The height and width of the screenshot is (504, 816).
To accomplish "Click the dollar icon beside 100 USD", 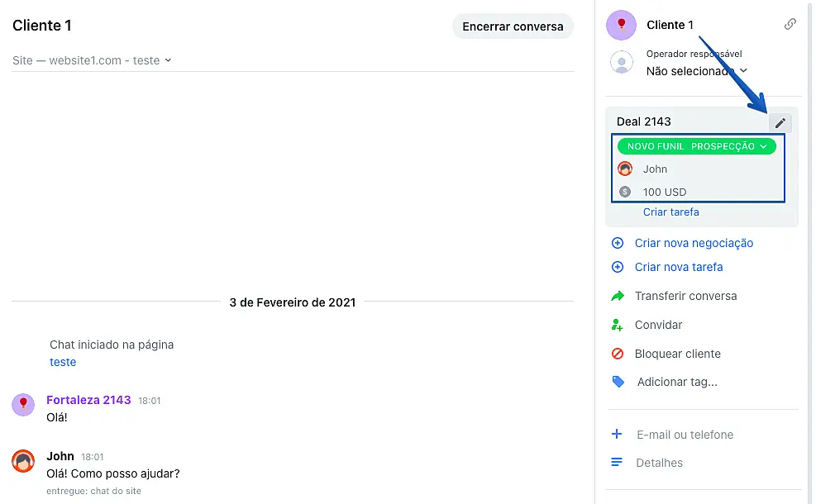I will [x=626, y=192].
